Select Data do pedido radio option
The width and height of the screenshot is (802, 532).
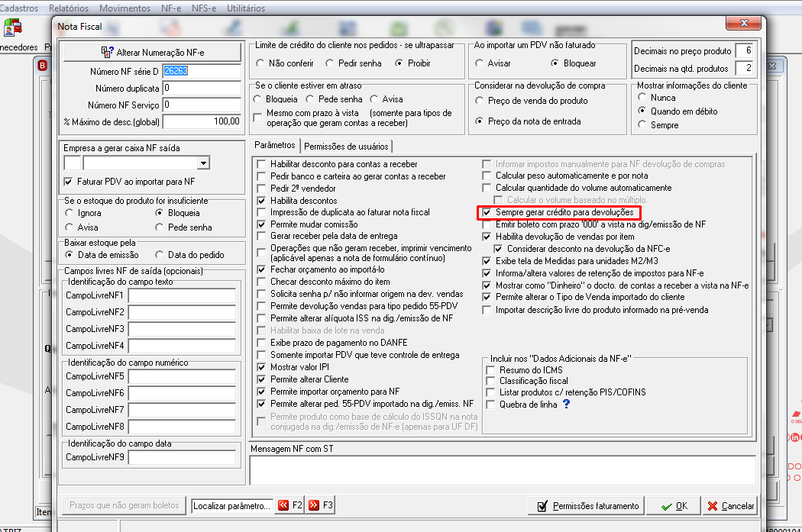[x=159, y=254]
